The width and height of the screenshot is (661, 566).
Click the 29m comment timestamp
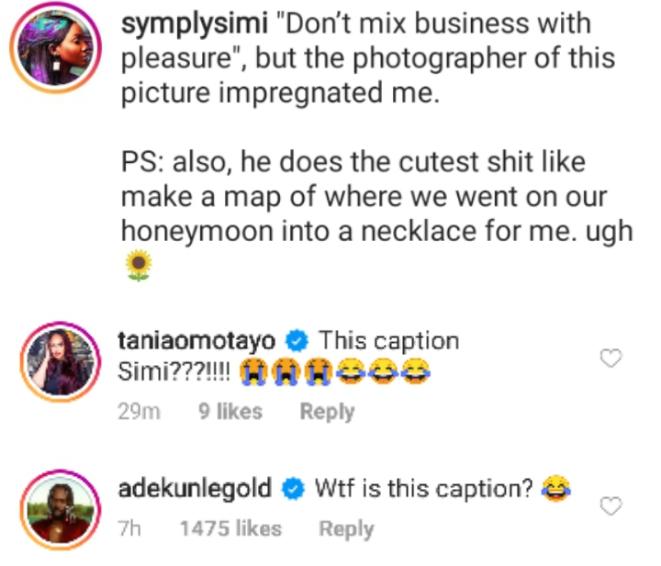138,411
